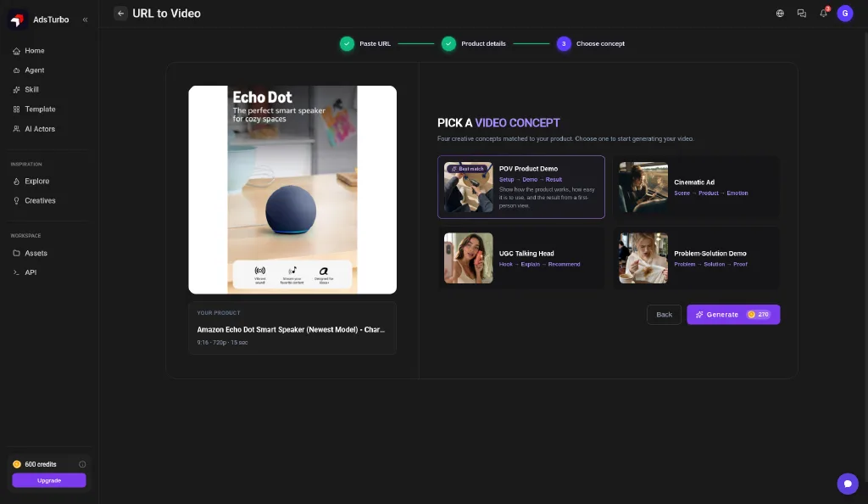Click the Upgrade button
This screenshot has height=504, width=868.
coord(49,480)
